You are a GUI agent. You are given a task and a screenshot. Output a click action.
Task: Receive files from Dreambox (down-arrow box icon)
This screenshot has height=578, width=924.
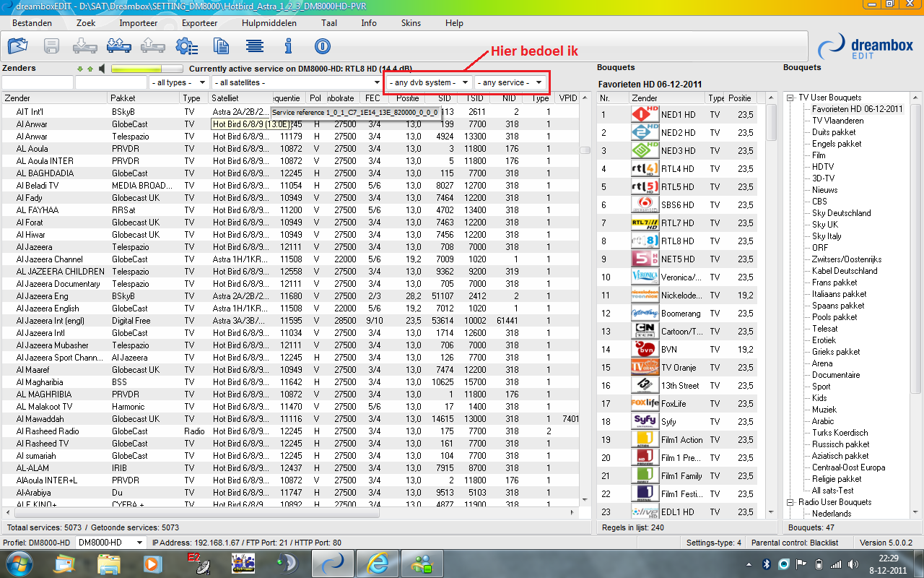[85, 47]
